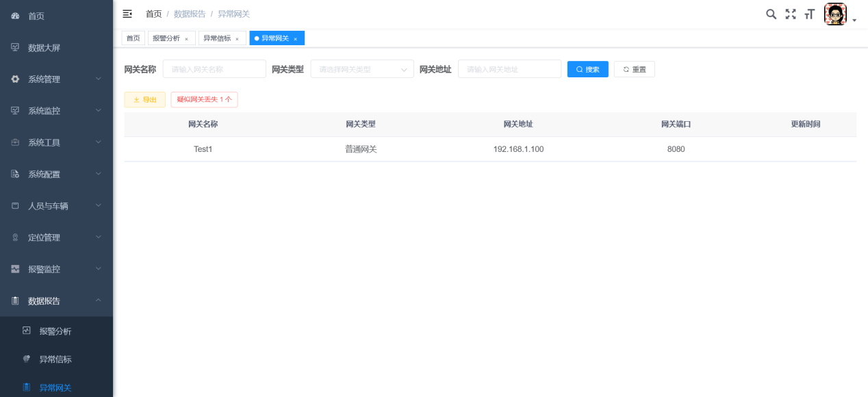
Task: Select the 首页 tab
Action: [x=133, y=38]
